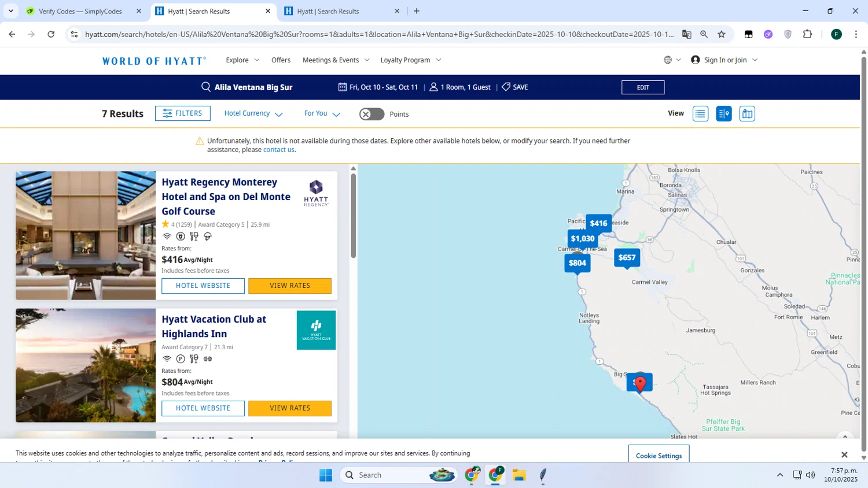Reload the page
This screenshot has height=488, width=868.
(x=51, y=34)
